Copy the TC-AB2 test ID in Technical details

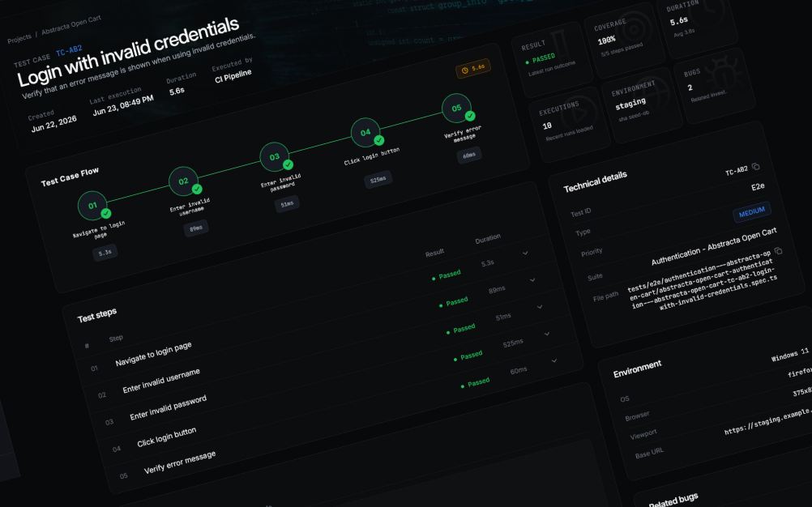coord(755,167)
